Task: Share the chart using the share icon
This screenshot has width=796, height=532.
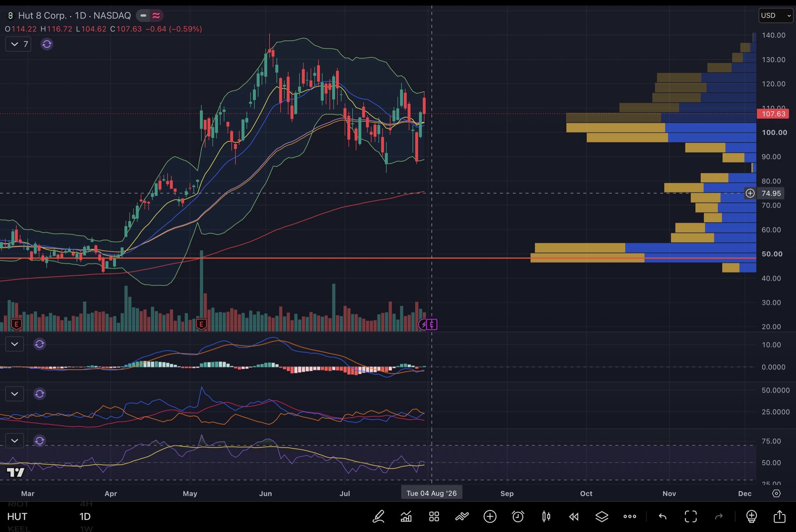Action: [780, 516]
